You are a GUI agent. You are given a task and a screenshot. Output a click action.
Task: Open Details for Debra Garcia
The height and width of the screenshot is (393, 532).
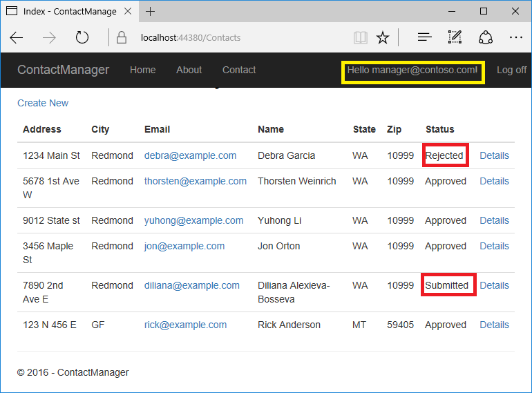tap(494, 155)
